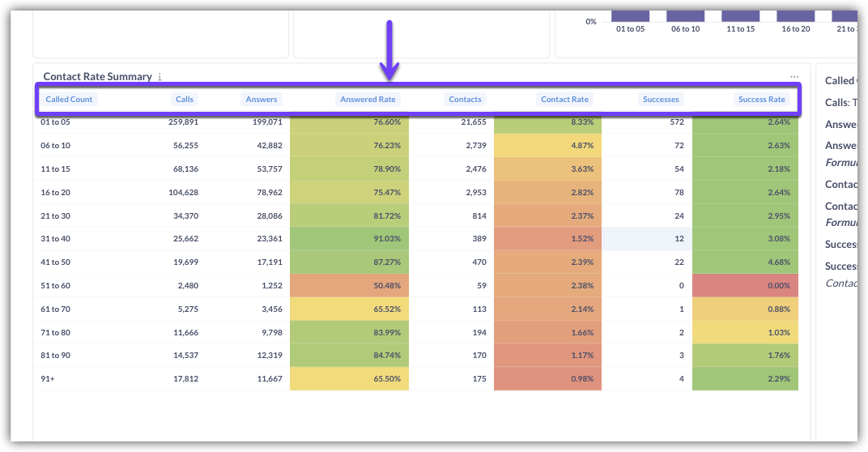Screen dimensions: 868x452
Task: Click the yellow 4.87% Contact Rate cell
Action: pos(547,145)
